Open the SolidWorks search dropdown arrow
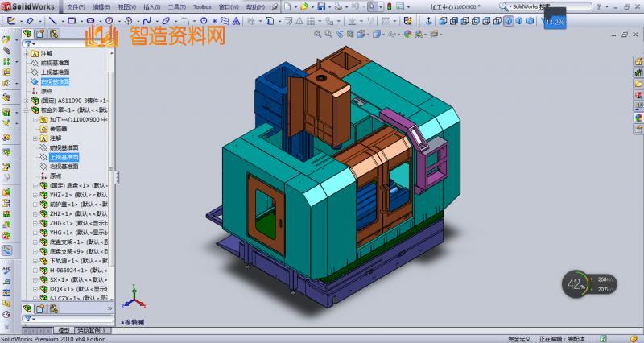The image size is (644, 343). [x=511, y=6]
